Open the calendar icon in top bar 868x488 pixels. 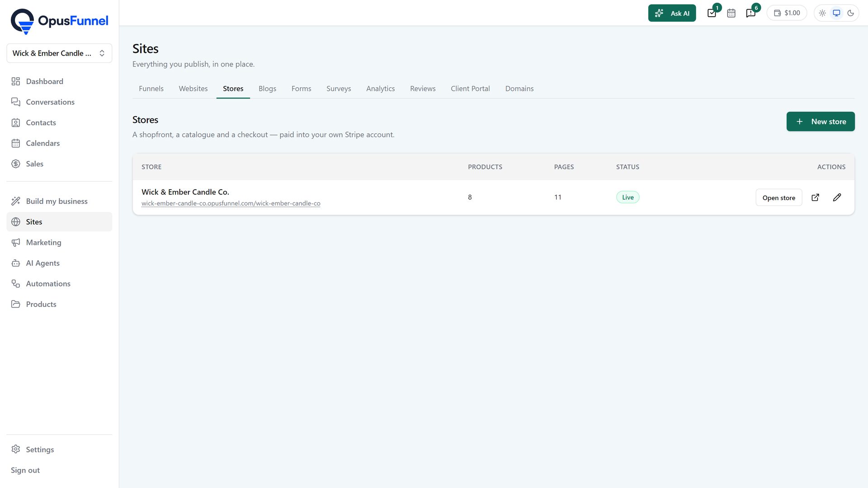point(731,13)
